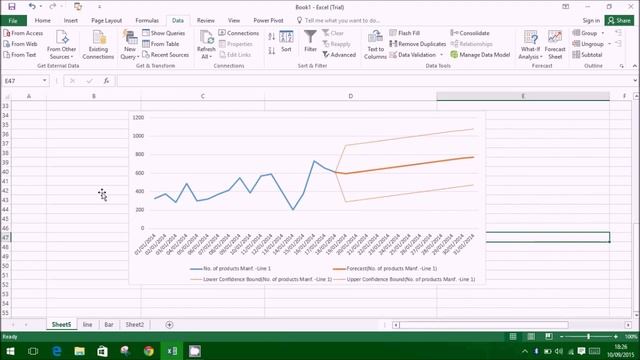640x360 pixels.
Task: Switch to the Sheet2 tab
Action: pos(135,324)
